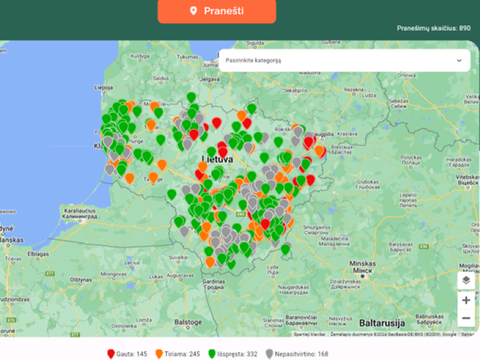Click the Spartieji klavišai keyboard shortcuts link

[x=309, y=334]
